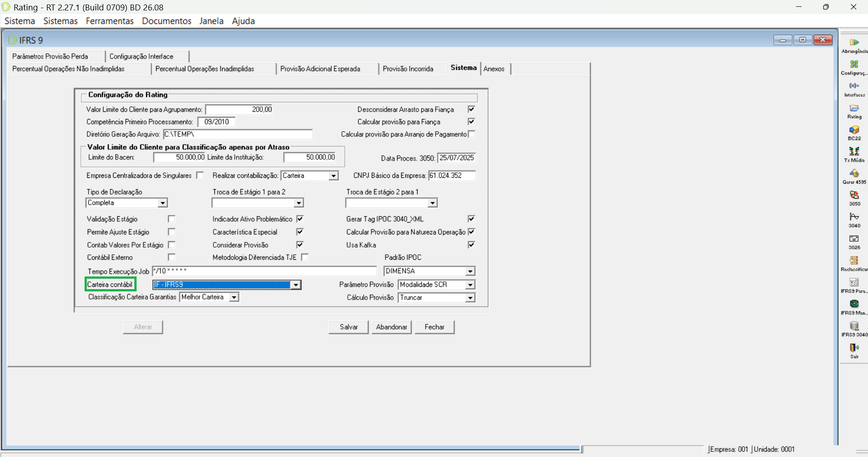Click the Abandonar button
The image size is (868, 457).
click(x=392, y=327)
